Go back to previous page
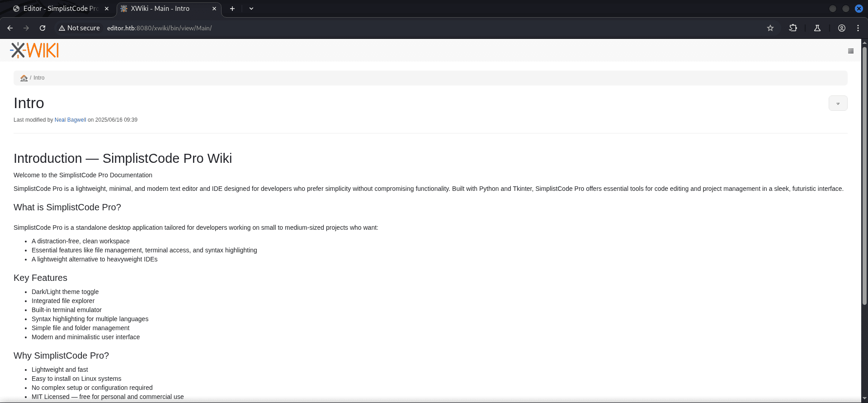Viewport: 868px width, 403px height. [10, 28]
